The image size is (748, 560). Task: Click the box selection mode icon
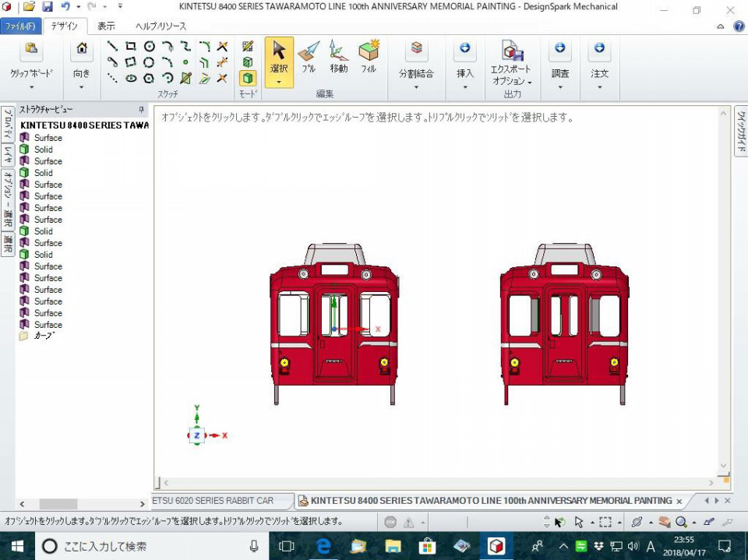coord(605,522)
